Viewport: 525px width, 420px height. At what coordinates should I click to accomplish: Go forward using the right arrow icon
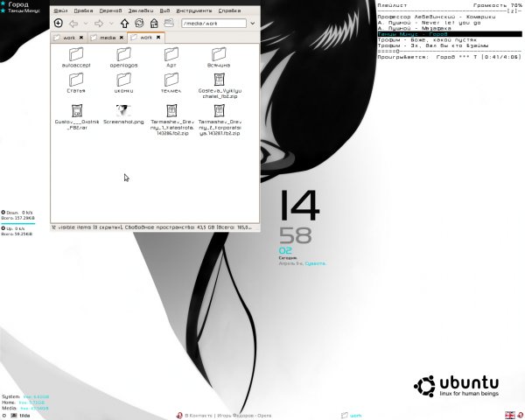(x=98, y=23)
